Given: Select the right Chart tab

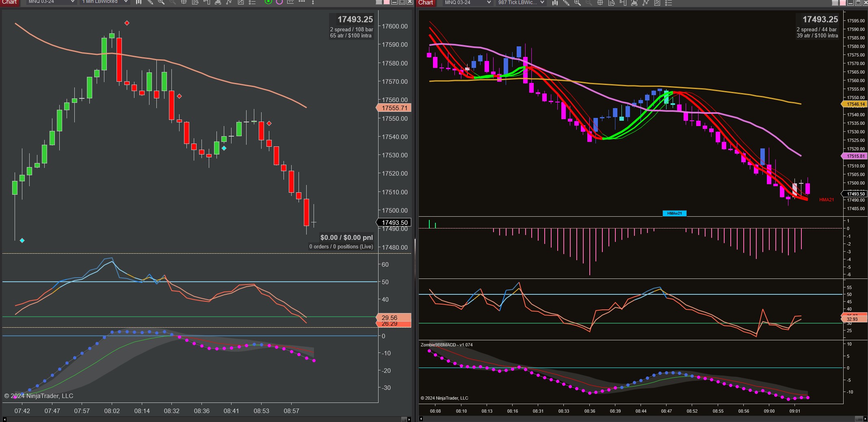Looking at the screenshot, I should pos(426,2).
